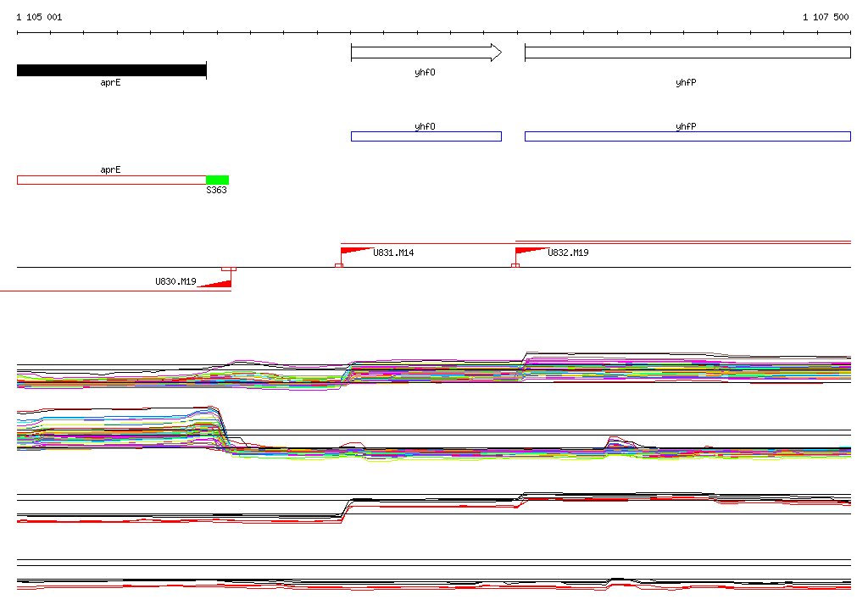Click the start coordinate 1 105 001
Viewport: 868px width, 605px height.
pyautogui.click(x=39, y=17)
